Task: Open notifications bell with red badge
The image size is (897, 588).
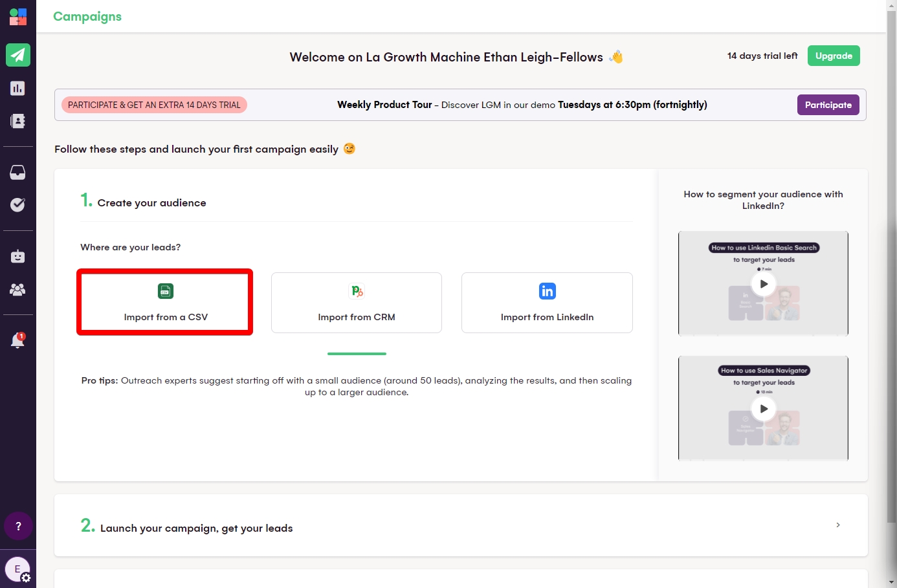Action: (18, 340)
